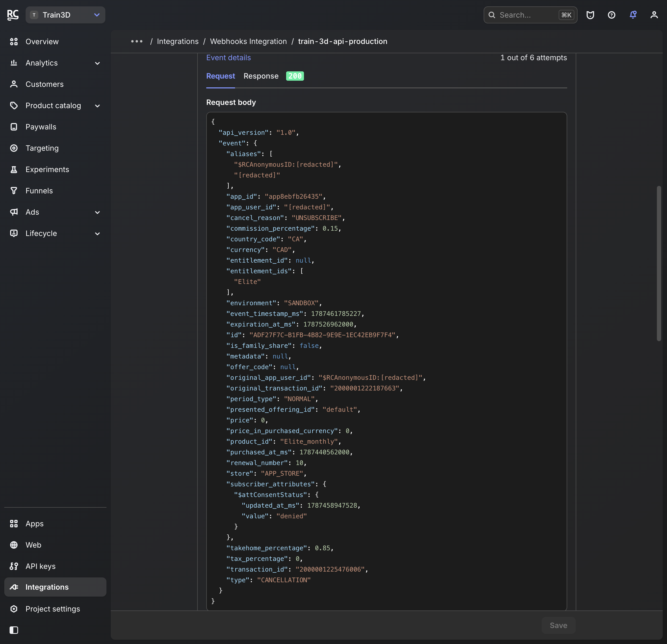Click the train-3d-api-production breadcrumb

tap(342, 41)
